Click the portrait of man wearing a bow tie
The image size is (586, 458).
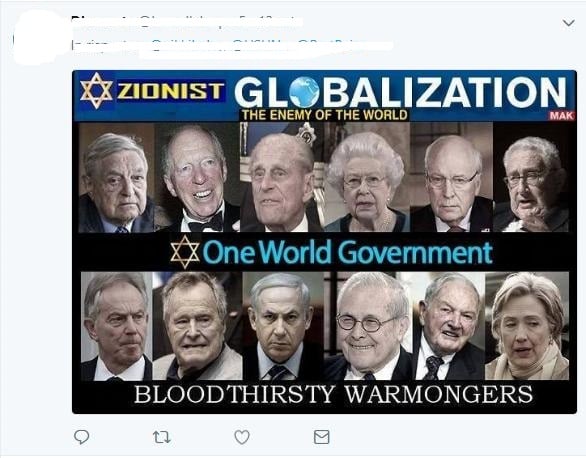pos(197,177)
